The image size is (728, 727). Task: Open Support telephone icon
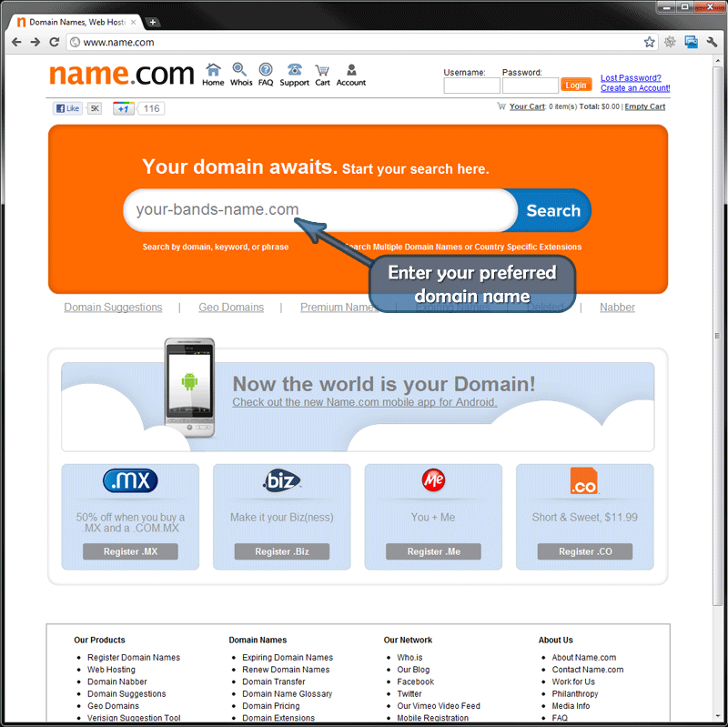coord(294,70)
